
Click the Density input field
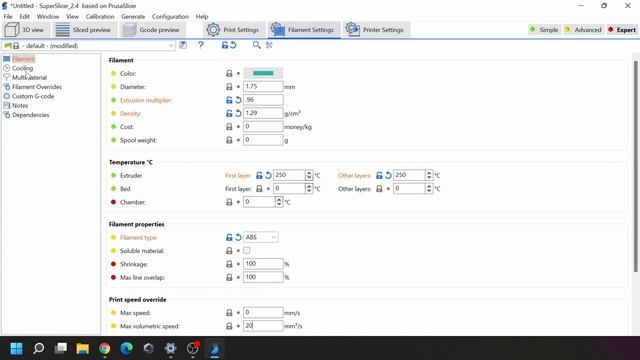point(263,113)
